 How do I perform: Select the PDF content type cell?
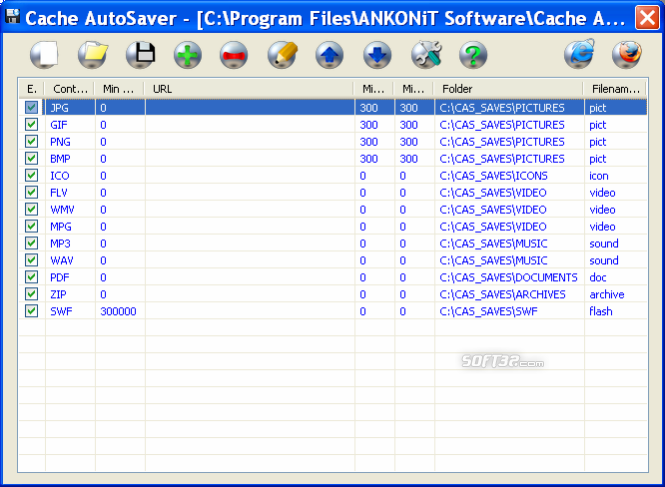tap(70, 277)
